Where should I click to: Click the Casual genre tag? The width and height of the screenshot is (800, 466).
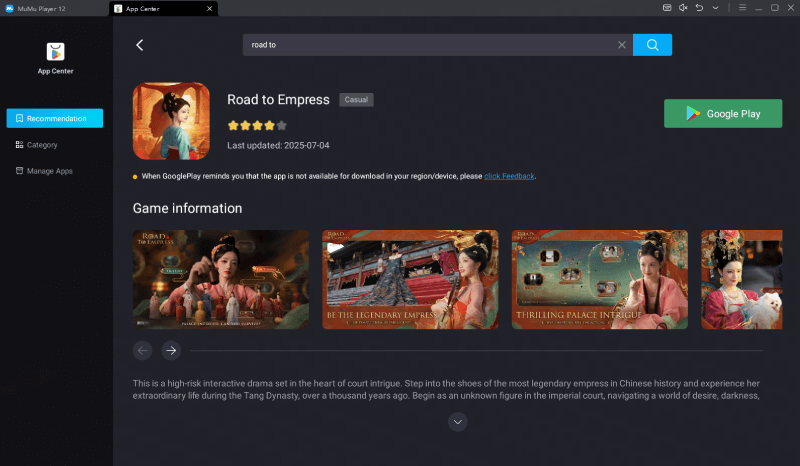click(x=356, y=100)
